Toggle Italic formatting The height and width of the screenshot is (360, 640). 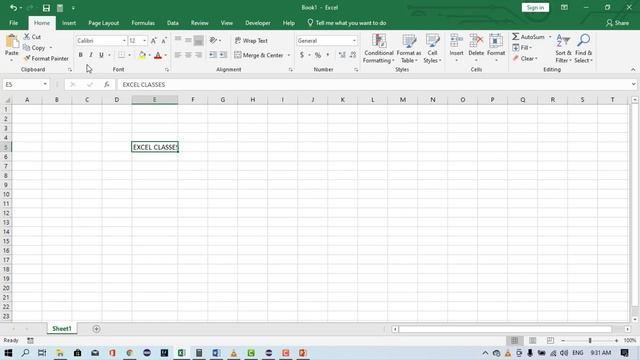[91, 55]
